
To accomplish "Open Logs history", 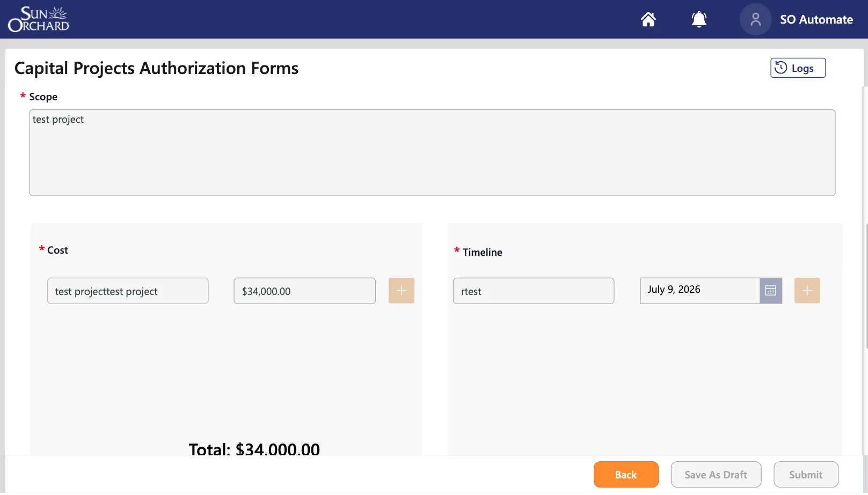I will [797, 68].
